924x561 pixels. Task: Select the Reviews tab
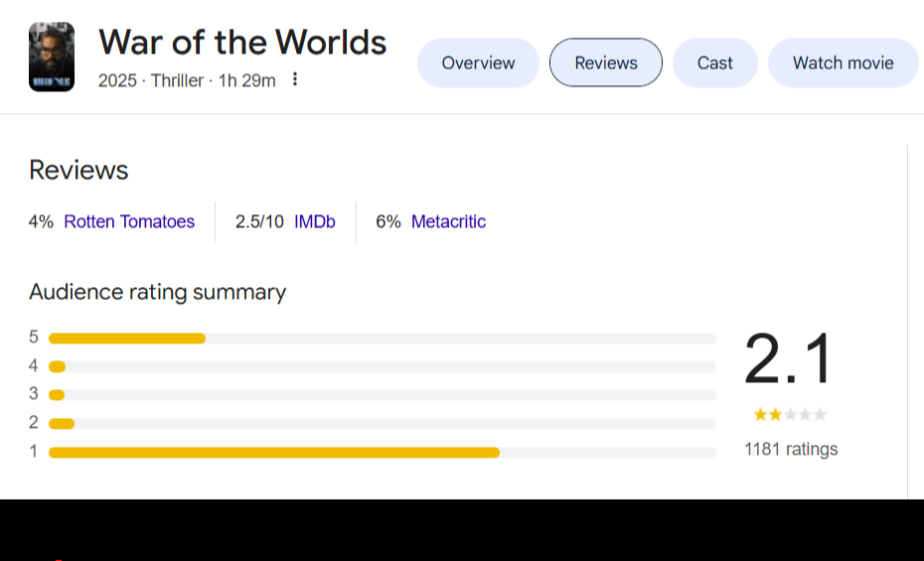click(x=606, y=63)
